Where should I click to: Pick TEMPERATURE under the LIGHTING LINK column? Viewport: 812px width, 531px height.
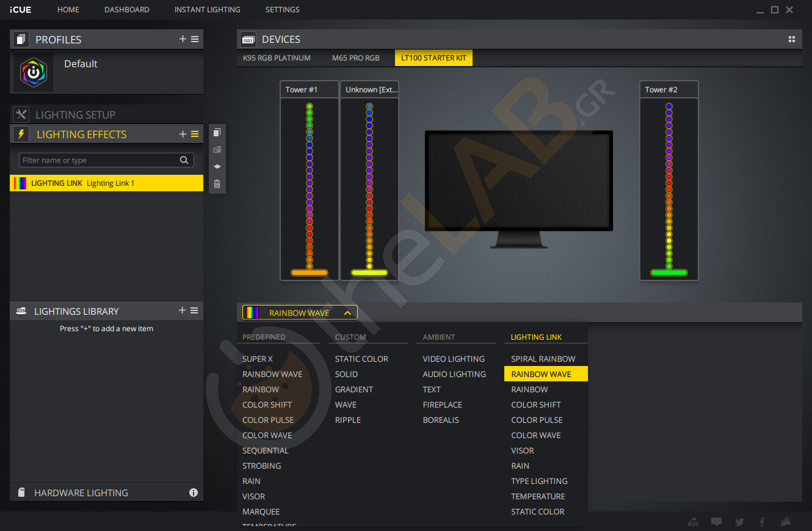tap(538, 496)
